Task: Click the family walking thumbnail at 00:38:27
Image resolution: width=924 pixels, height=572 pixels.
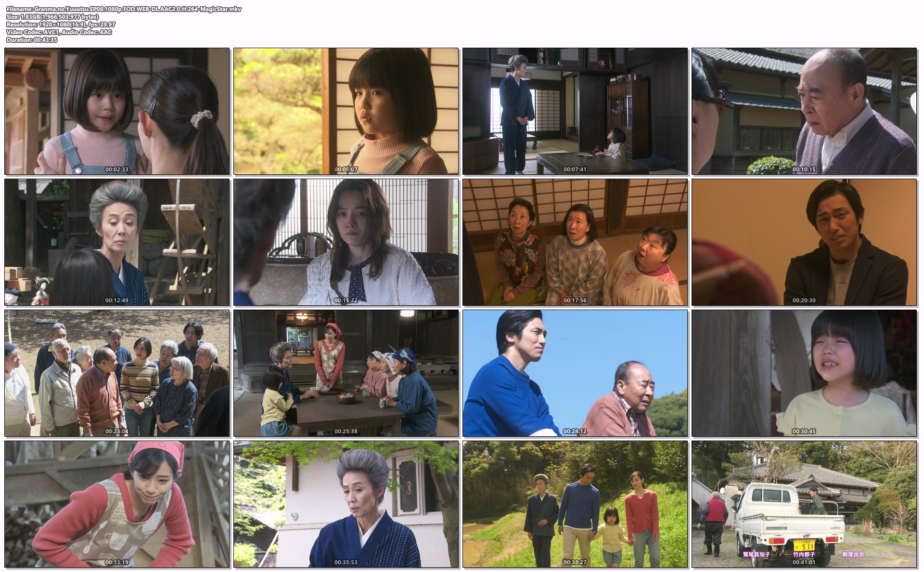Action: [x=575, y=504]
